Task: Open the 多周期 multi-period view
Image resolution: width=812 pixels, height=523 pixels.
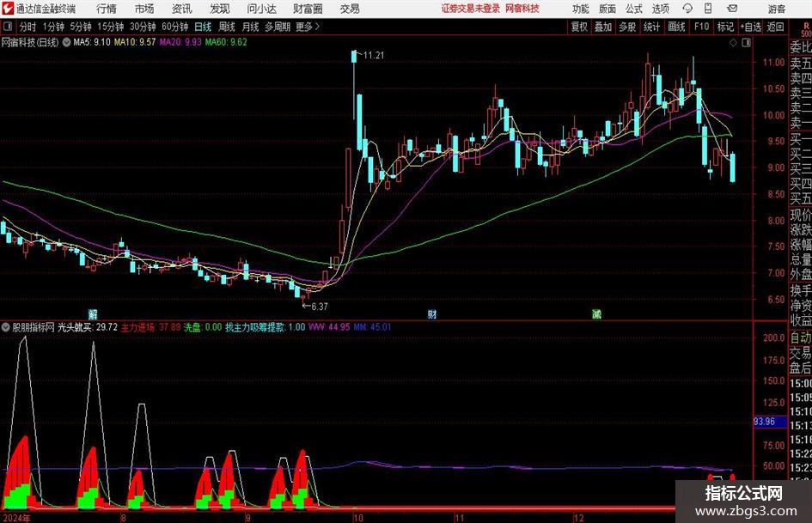Action: [277, 27]
